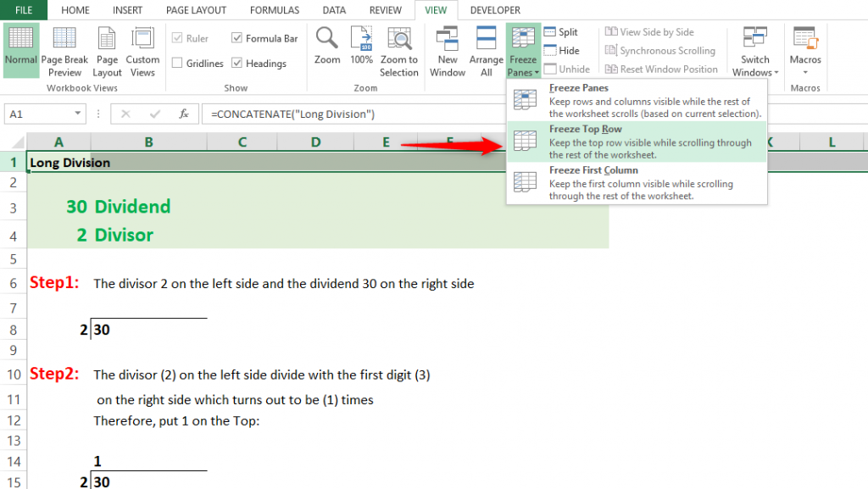
Task: Open Custom Views dialog
Action: (x=142, y=51)
